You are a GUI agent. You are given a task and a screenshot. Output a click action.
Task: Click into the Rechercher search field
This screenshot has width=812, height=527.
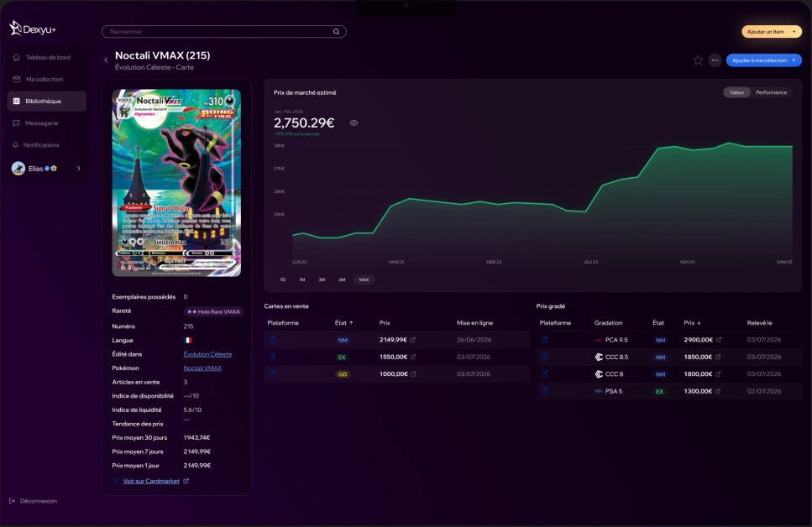223,32
